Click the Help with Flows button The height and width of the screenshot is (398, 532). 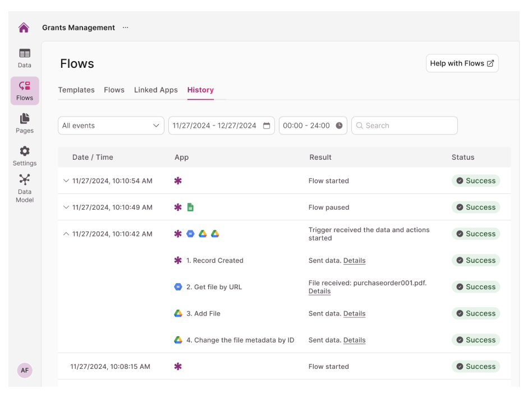tap(462, 63)
